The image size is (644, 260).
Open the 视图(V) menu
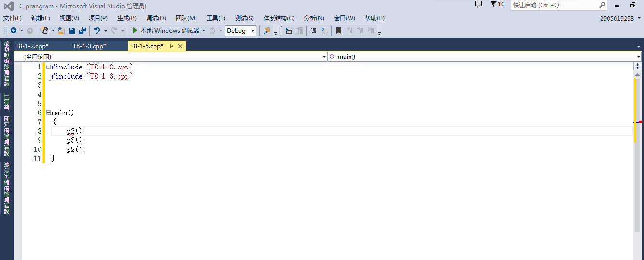tap(70, 18)
